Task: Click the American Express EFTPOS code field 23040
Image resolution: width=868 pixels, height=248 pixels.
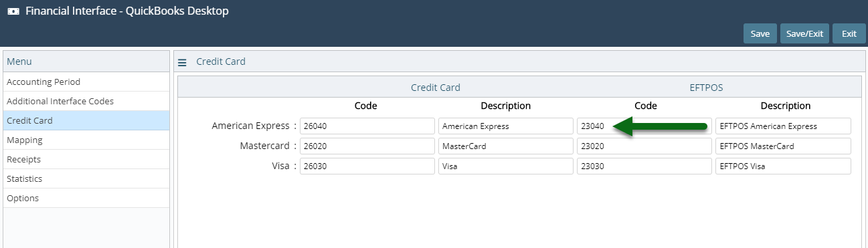Action: coord(644,126)
